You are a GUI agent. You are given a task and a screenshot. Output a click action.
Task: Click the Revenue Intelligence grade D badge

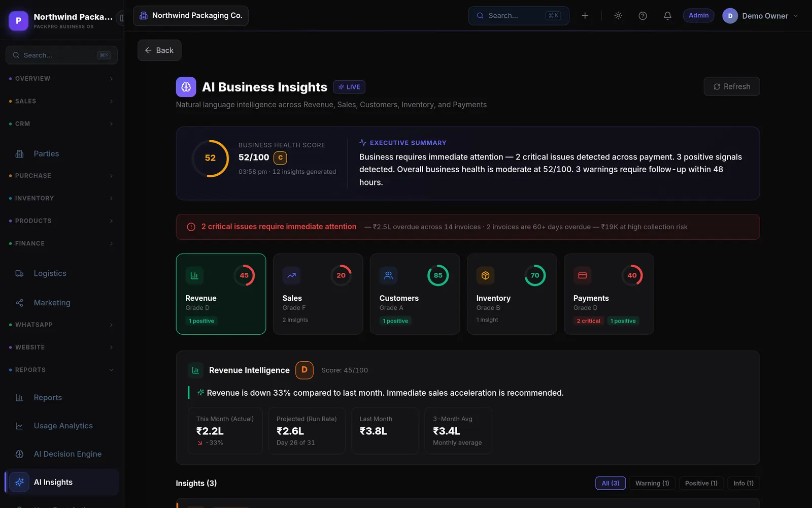(304, 370)
